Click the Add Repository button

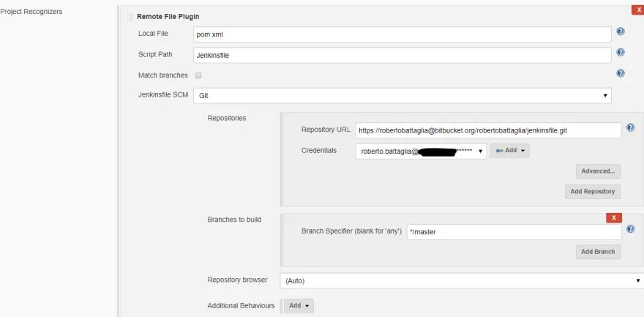pos(592,192)
